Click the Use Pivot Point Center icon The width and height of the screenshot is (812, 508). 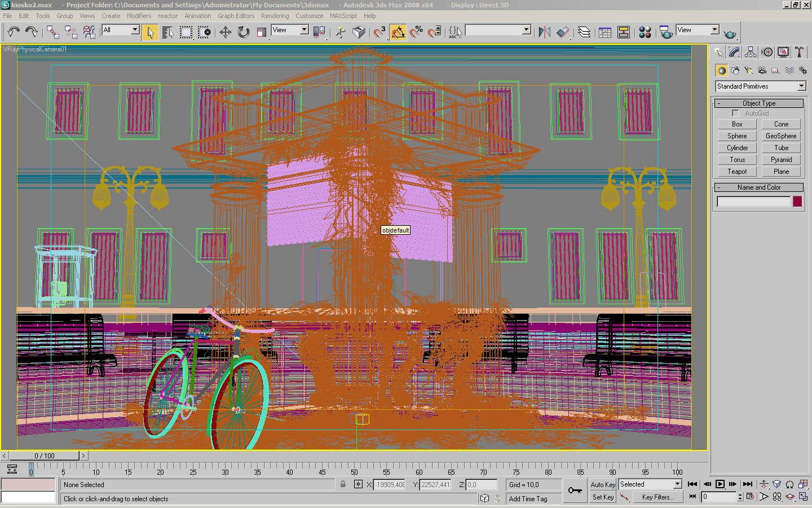coord(319,32)
